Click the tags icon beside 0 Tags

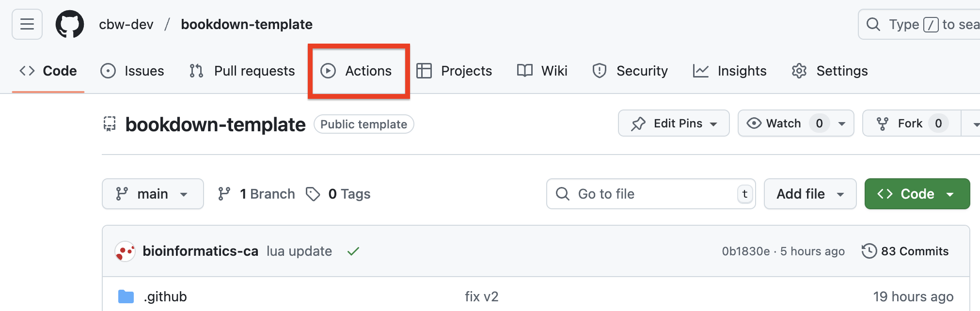(313, 194)
